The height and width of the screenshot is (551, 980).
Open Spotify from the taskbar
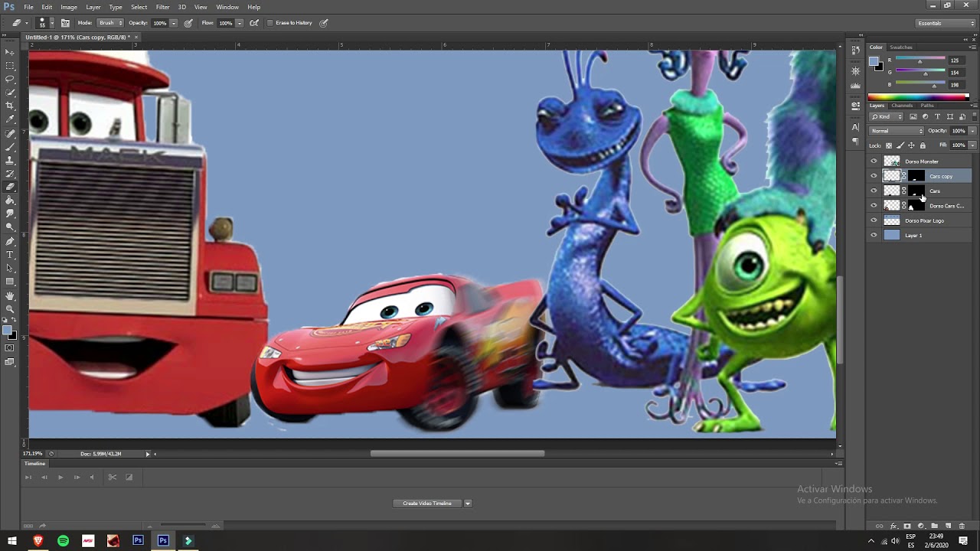[x=63, y=540]
